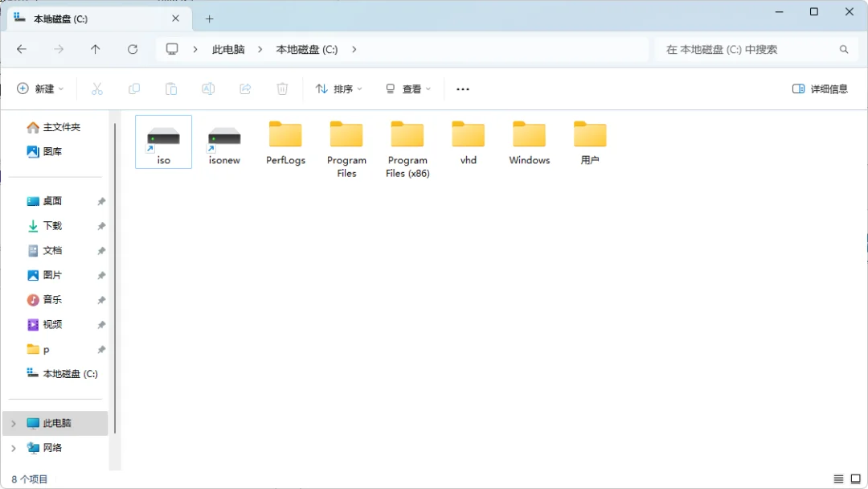This screenshot has height=489, width=868.
Task: Click the Paste clipboard icon
Action: [x=171, y=88]
